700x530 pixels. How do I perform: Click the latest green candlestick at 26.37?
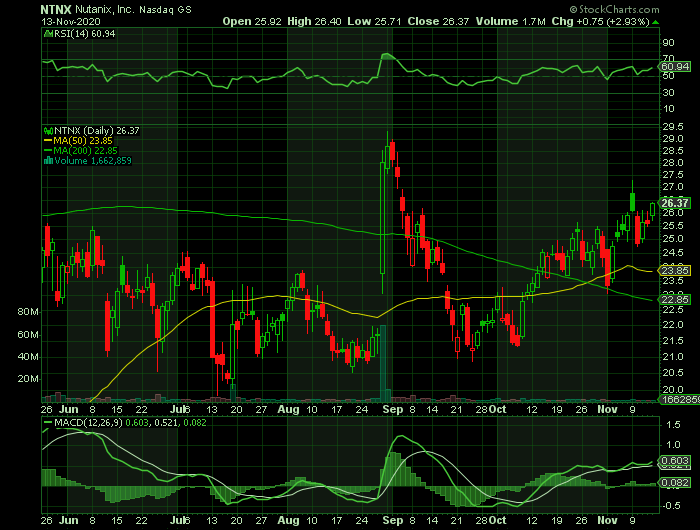[x=653, y=209]
